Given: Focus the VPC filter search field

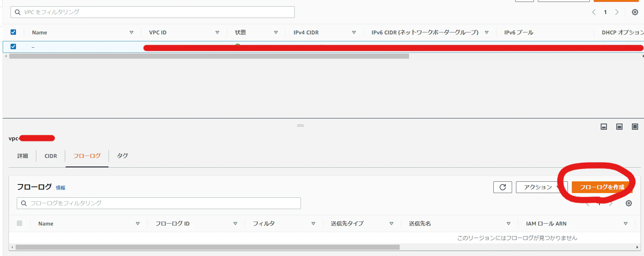Looking at the screenshot, I should tap(153, 12).
